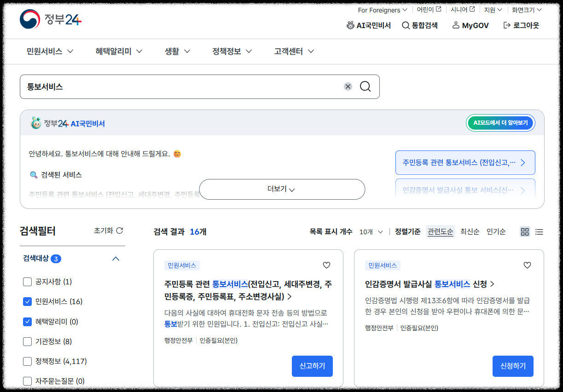Open the 지원 dropdown

pos(493,10)
